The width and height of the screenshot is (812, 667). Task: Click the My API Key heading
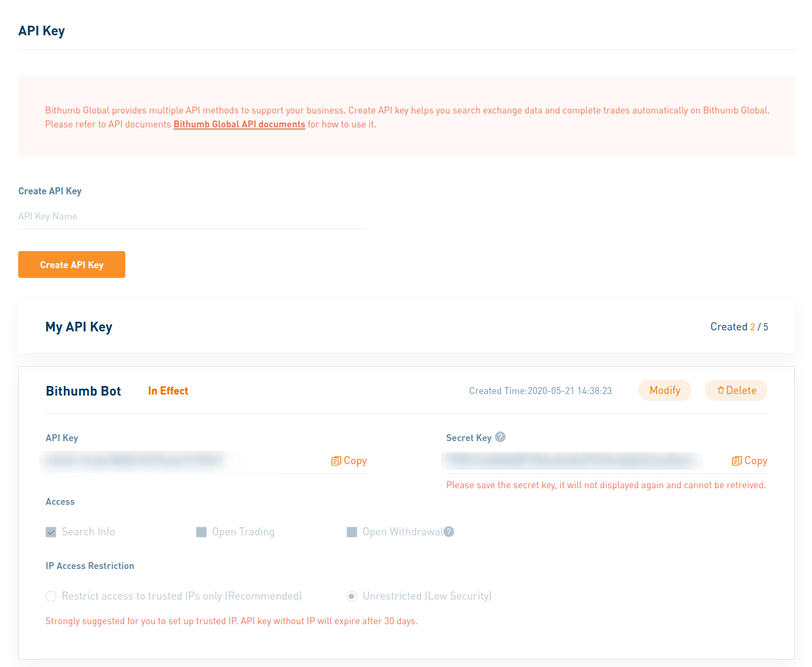pos(79,327)
